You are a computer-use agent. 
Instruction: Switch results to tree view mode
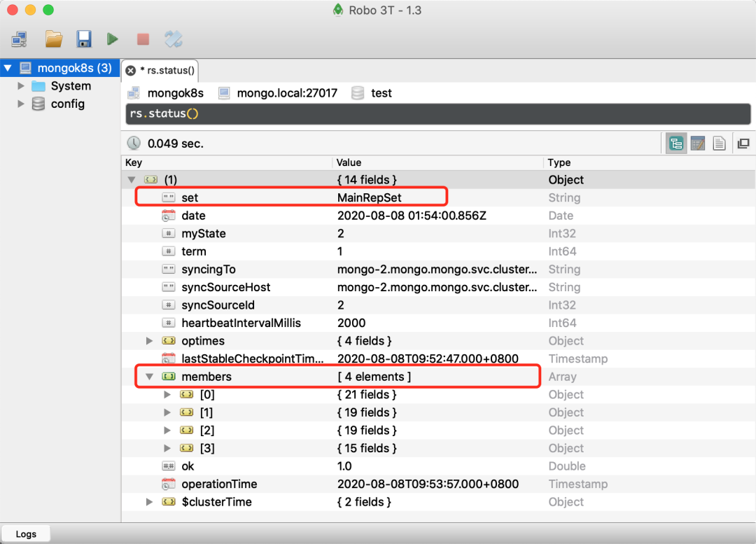pos(676,144)
